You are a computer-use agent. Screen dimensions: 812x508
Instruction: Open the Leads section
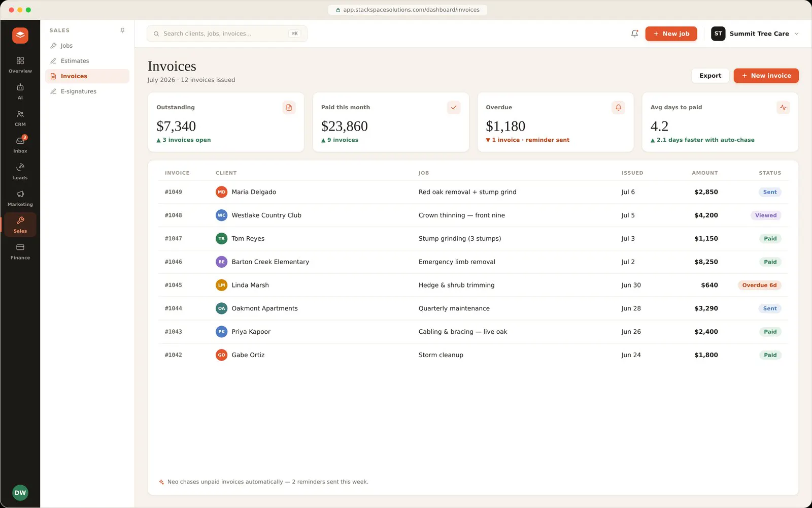(x=20, y=172)
